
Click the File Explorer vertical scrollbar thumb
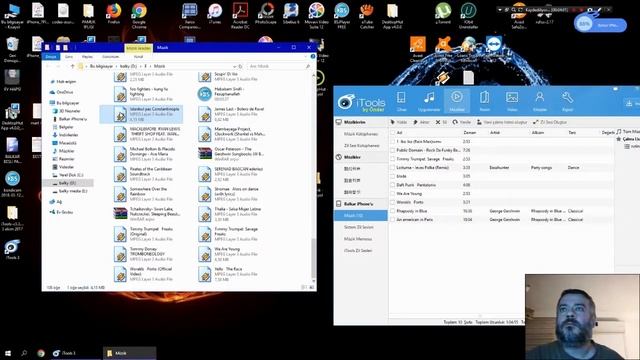click(313, 258)
